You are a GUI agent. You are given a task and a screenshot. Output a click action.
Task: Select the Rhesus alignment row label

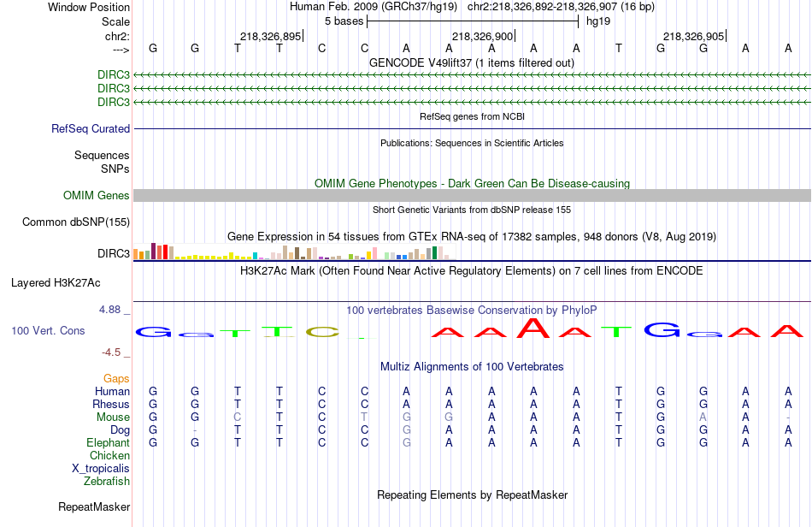111,404
